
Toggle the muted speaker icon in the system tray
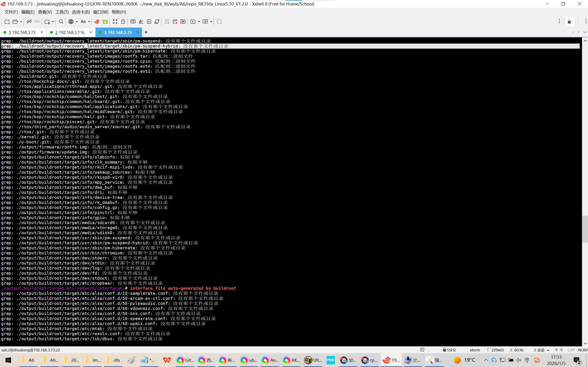519,360
